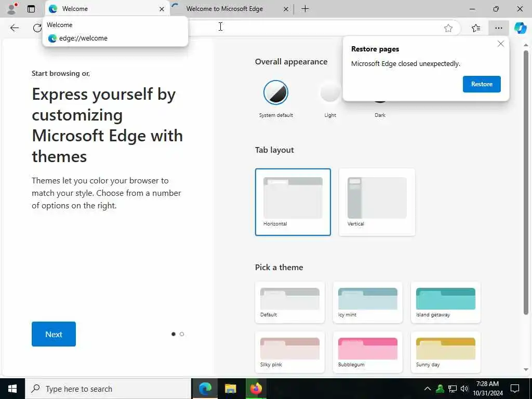Click the taskbar search box

point(108,389)
